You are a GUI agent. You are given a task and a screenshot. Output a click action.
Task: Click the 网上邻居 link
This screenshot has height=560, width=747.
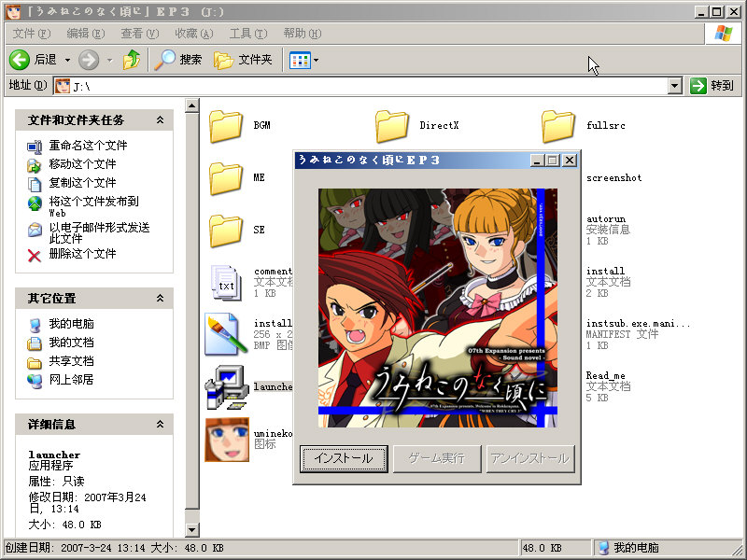tap(72, 380)
